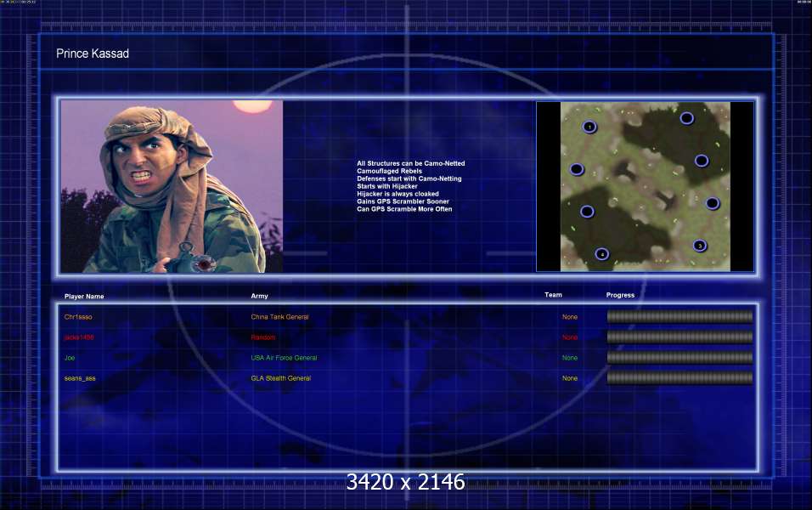Click start position marker 4 on minimap

[x=601, y=254]
